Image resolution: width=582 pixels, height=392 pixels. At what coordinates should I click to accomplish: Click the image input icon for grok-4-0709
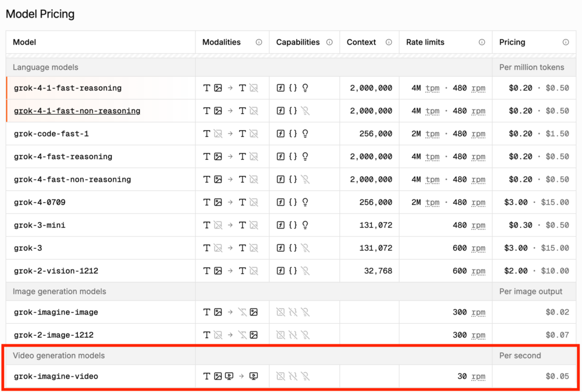pos(218,202)
